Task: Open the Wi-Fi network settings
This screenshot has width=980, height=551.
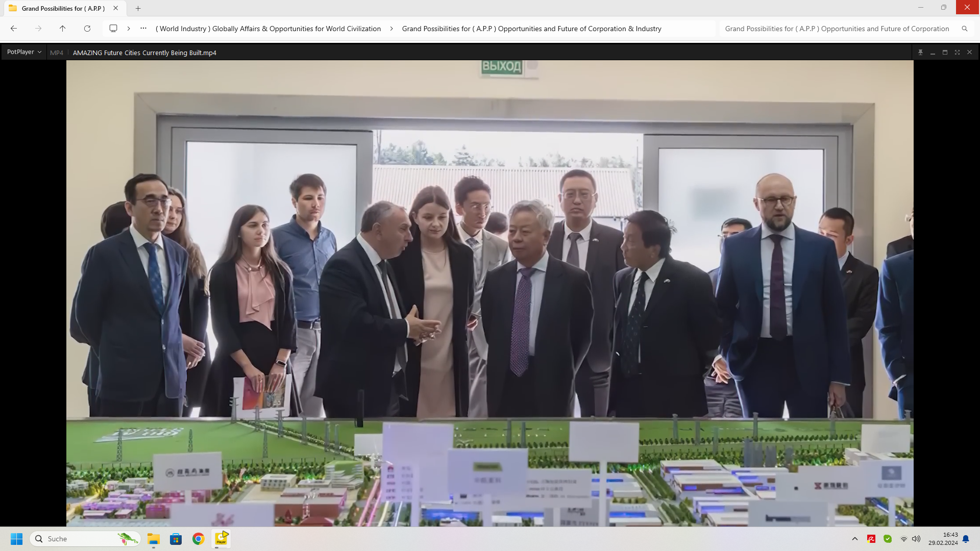Action: (904, 539)
